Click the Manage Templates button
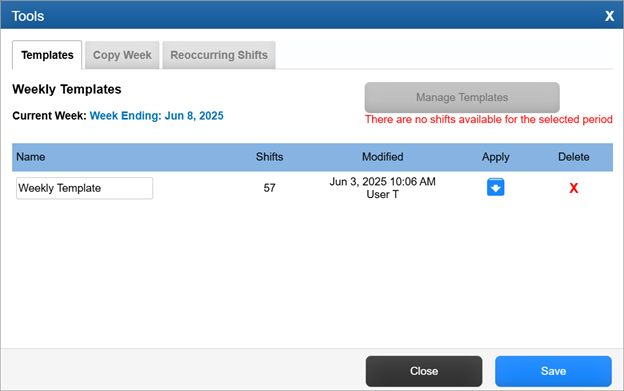 462,97
